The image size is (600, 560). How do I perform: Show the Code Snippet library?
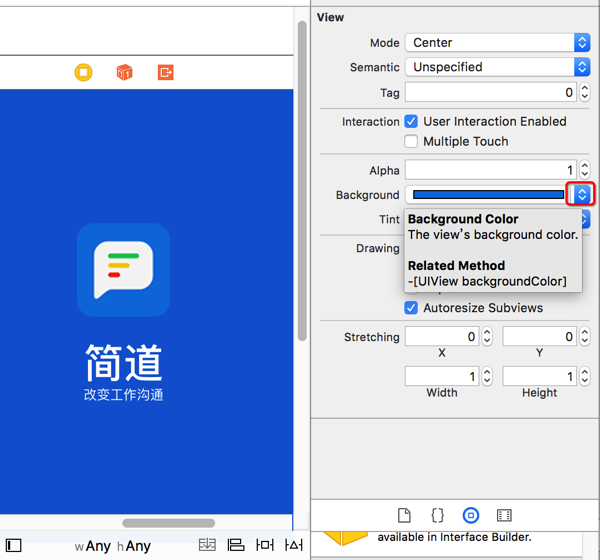(x=437, y=515)
